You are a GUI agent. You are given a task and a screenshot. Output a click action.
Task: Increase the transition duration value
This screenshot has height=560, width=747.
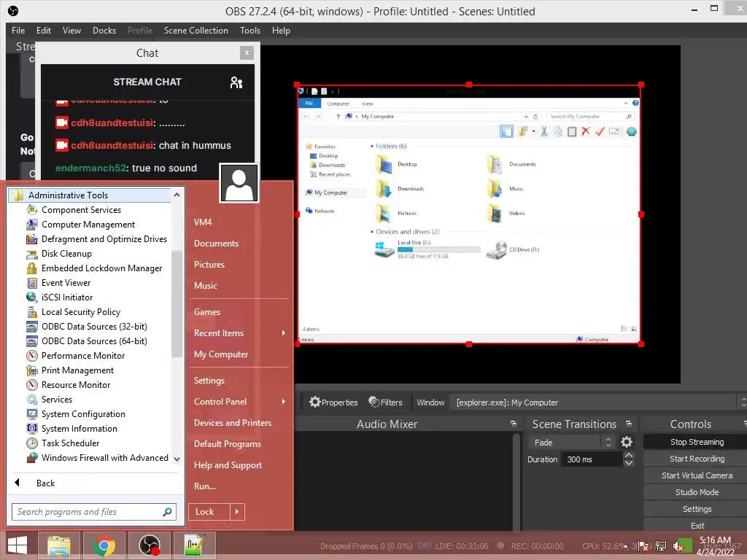(629, 456)
